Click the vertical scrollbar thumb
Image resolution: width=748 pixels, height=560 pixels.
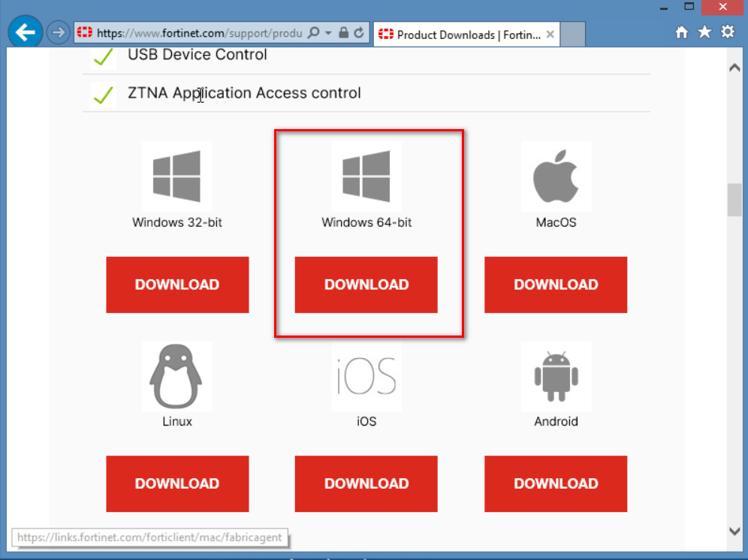[734, 200]
